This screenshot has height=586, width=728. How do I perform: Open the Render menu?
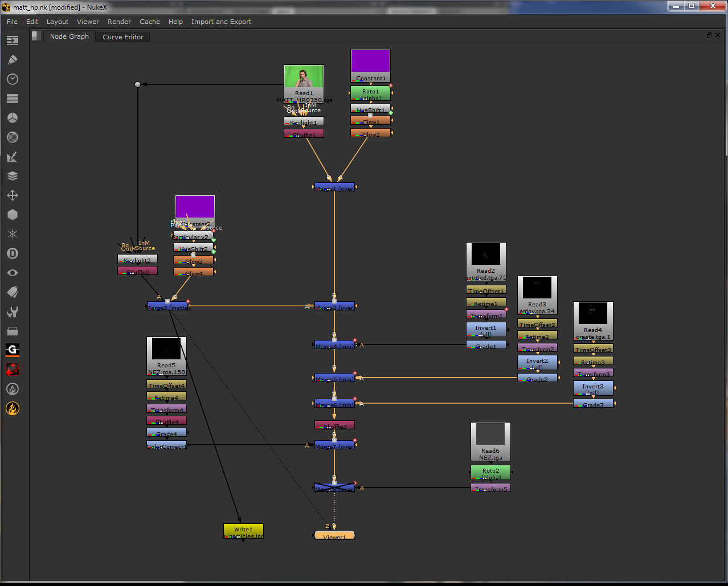[119, 22]
